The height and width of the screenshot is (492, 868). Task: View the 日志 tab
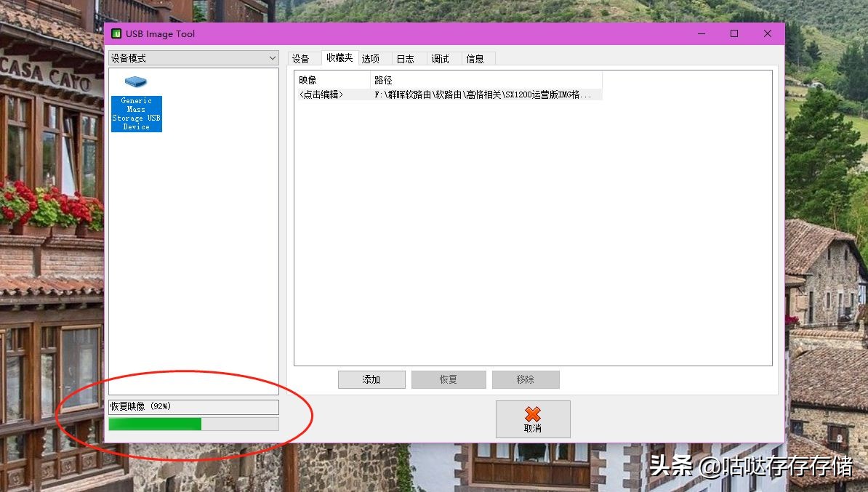[x=406, y=58]
